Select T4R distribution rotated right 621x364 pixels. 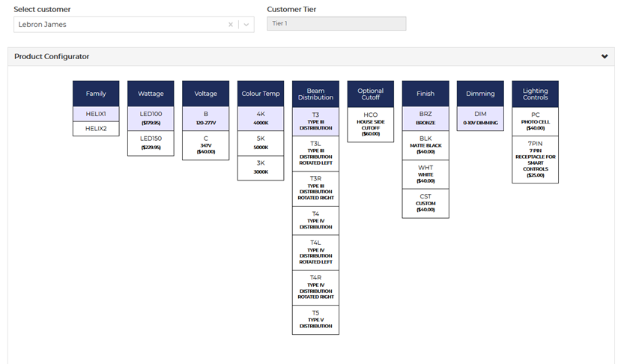pos(315,287)
